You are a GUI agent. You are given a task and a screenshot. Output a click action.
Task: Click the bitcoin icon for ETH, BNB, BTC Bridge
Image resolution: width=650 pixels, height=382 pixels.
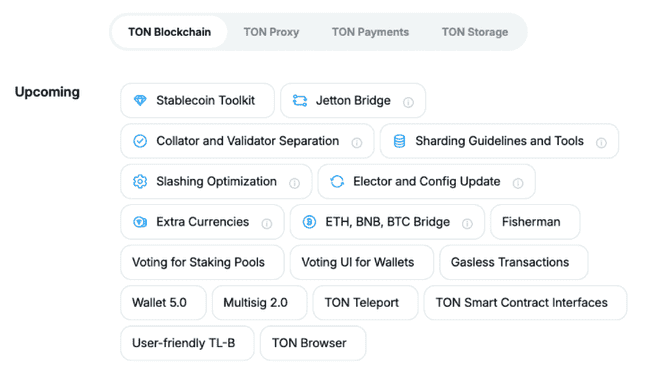point(309,222)
